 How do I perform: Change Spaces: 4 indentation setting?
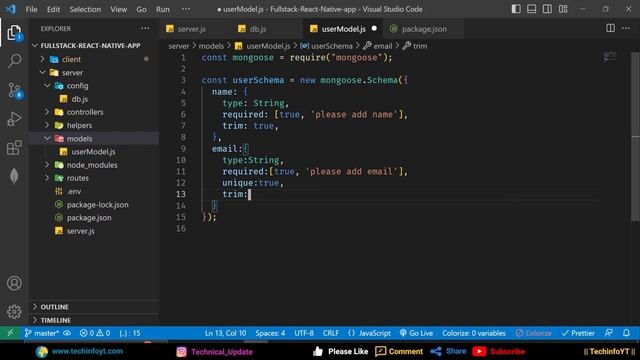[270, 333]
